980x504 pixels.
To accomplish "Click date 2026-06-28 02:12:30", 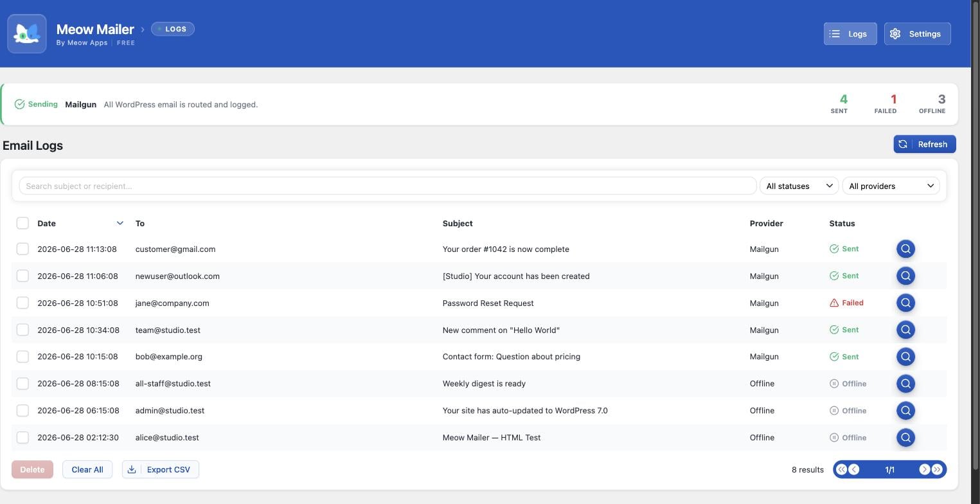I will click(x=78, y=438).
